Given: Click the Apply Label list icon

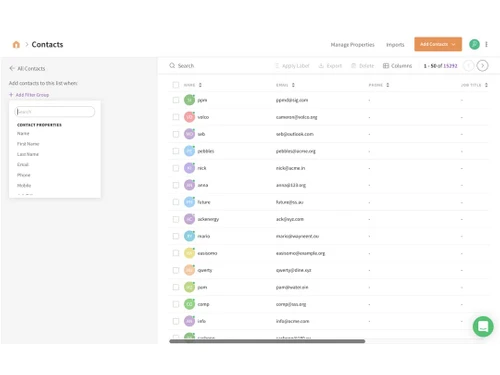Looking at the screenshot, I should point(277,66).
